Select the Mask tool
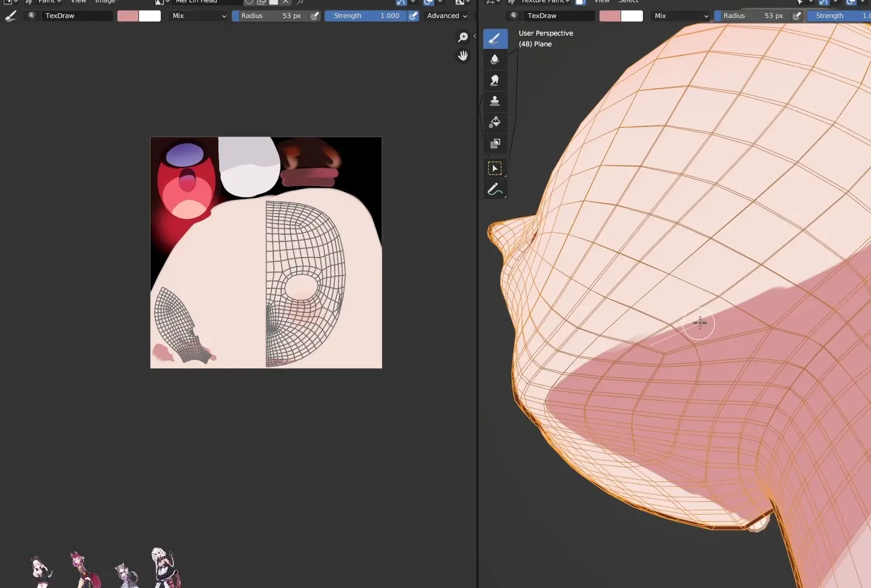 (x=495, y=143)
